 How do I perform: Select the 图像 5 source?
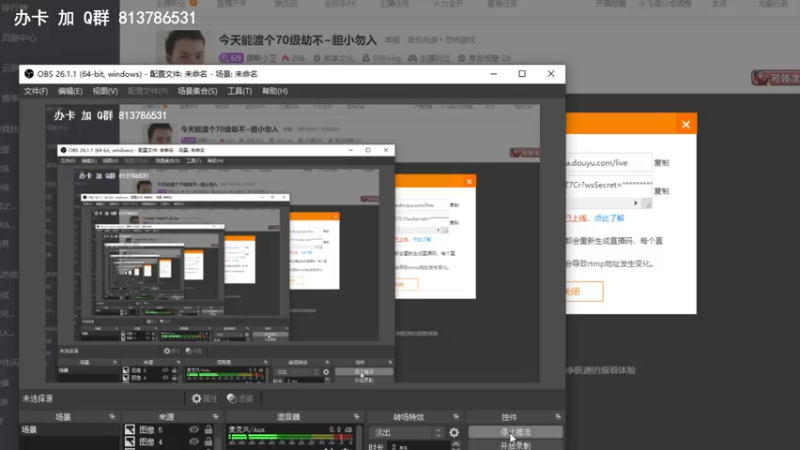click(151, 430)
